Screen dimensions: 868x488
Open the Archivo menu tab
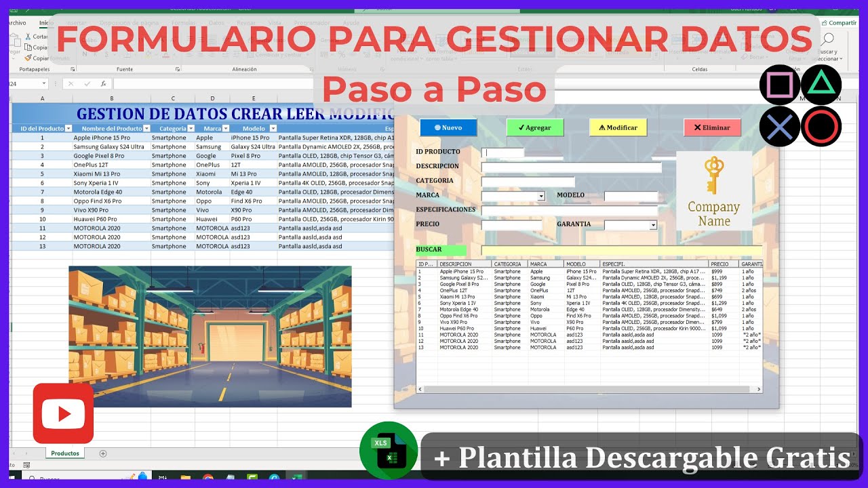coord(17,22)
